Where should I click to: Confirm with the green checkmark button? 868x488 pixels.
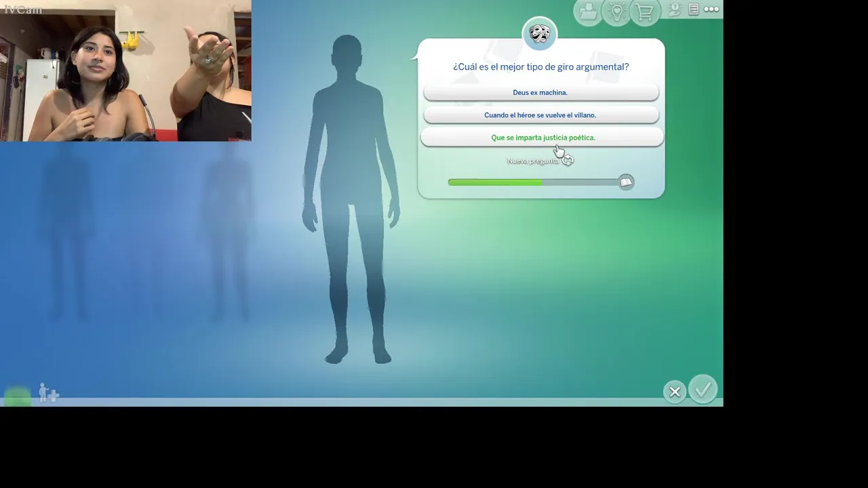click(x=703, y=390)
